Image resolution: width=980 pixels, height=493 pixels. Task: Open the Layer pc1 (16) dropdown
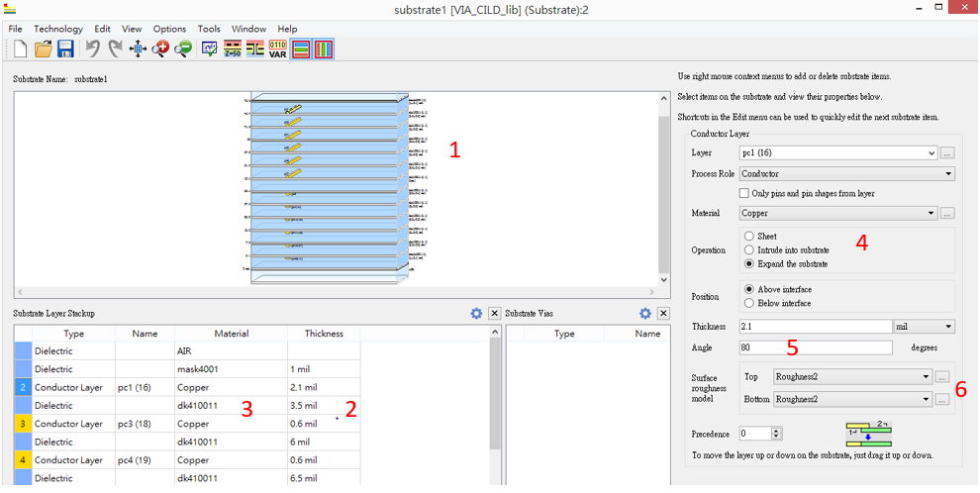point(838,152)
